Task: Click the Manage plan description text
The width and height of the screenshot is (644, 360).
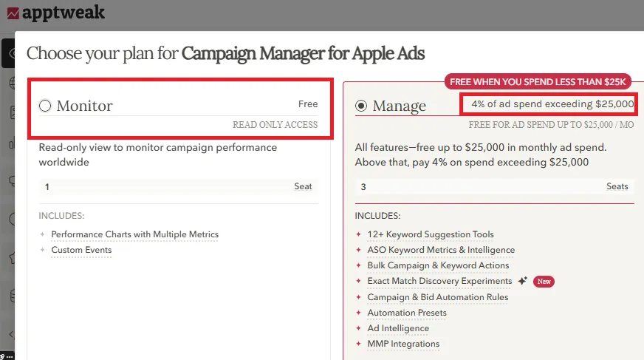Action: [481, 155]
